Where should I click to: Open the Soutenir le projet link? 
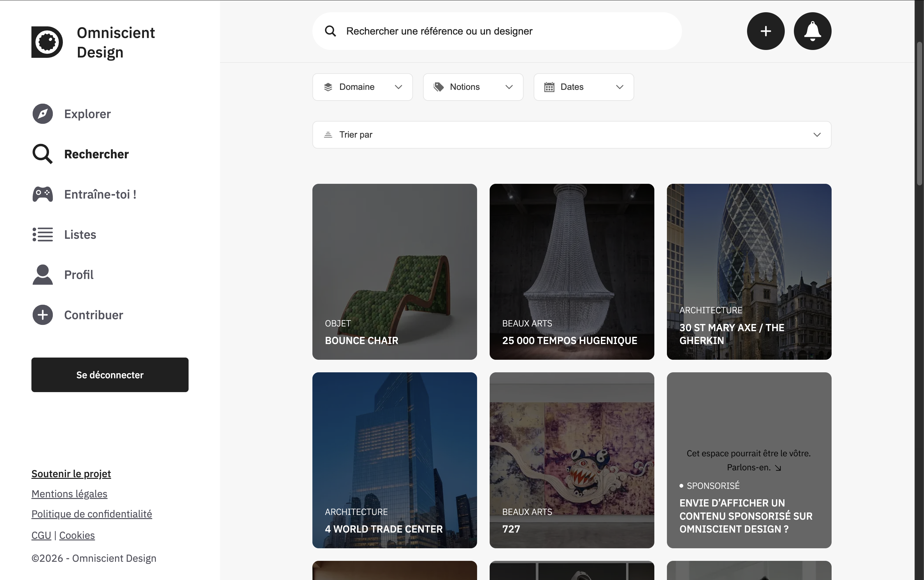pyautogui.click(x=71, y=474)
